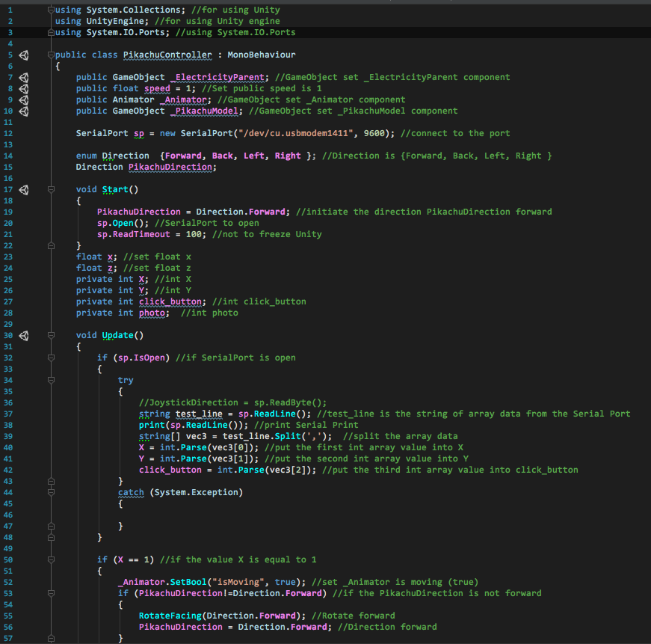
Task: Collapse the Update method body
Action: (50, 336)
